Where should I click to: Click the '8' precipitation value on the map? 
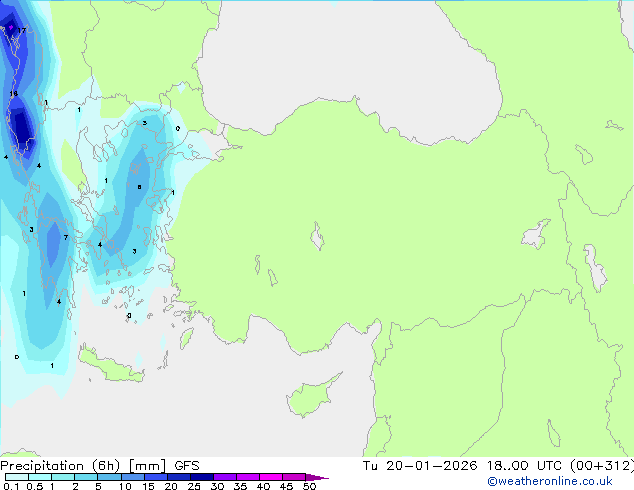tap(139, 187)
